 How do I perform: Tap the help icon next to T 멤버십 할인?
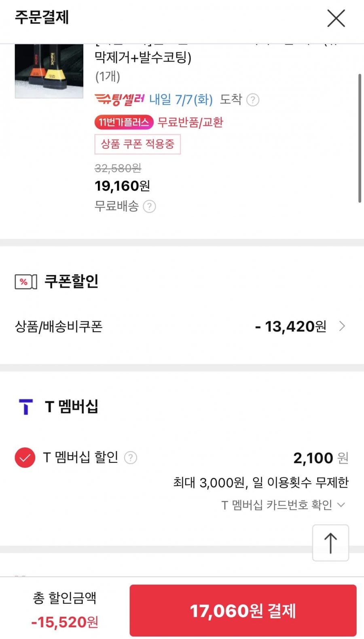pyautogui.click(x=131, y=458)
